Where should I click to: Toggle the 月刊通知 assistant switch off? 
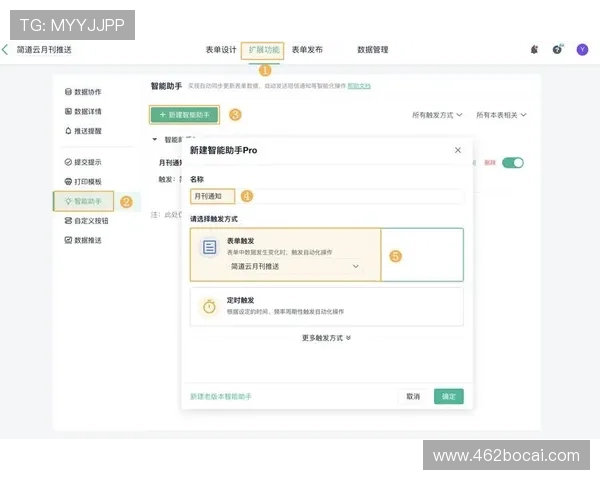click(513, 163)
